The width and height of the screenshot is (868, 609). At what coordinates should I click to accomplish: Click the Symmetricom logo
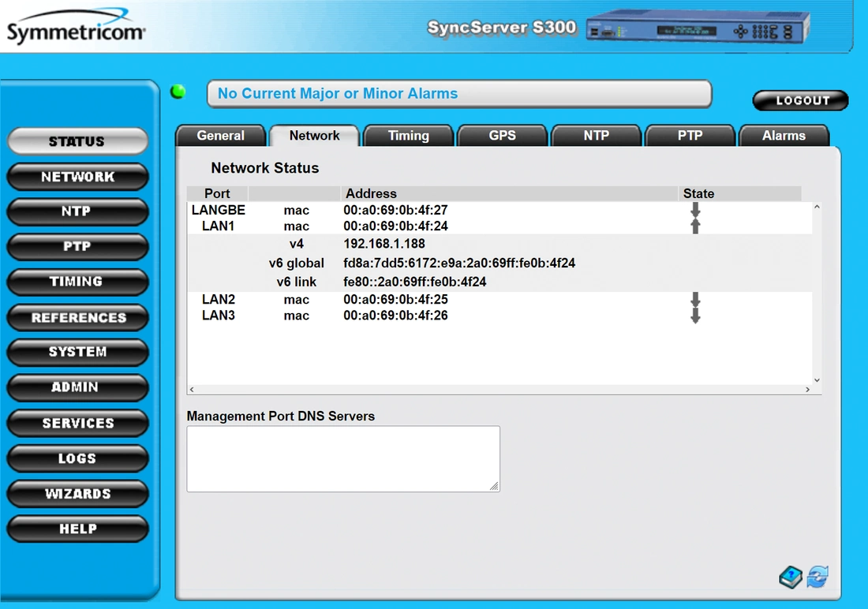[x=76, y=27]
